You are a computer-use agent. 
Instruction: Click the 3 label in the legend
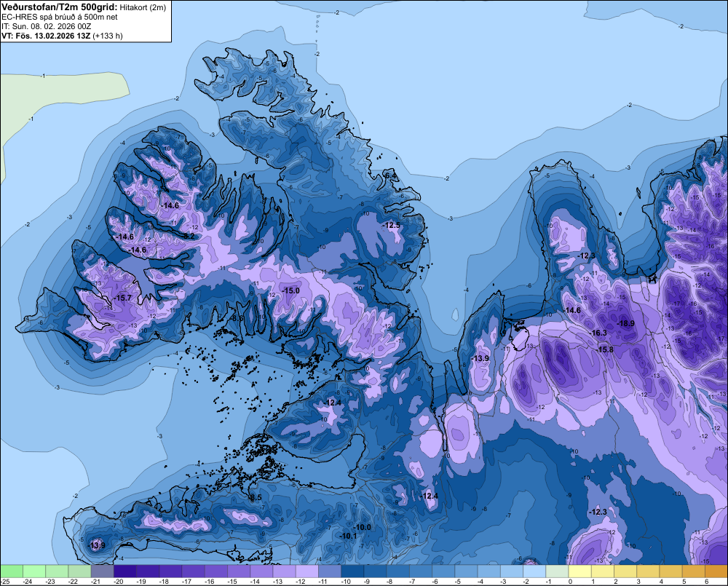click(638, 582)
